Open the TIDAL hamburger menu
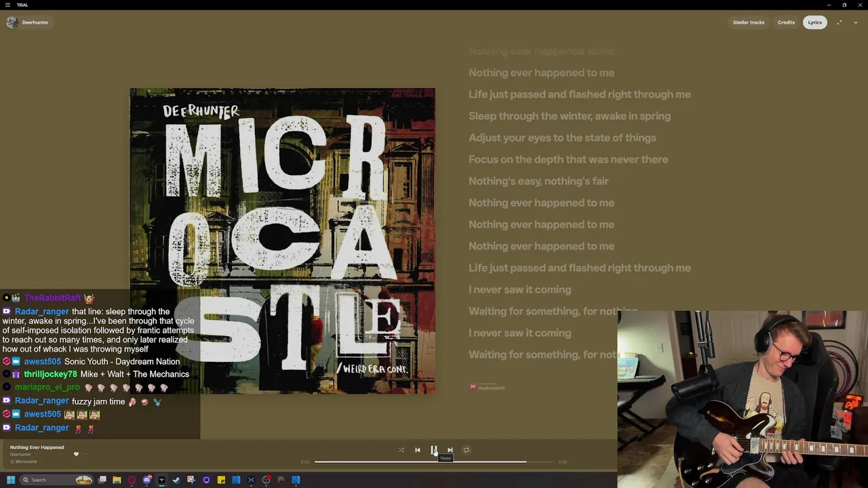This screenshot has width=868, height=488. click(7, 5)
